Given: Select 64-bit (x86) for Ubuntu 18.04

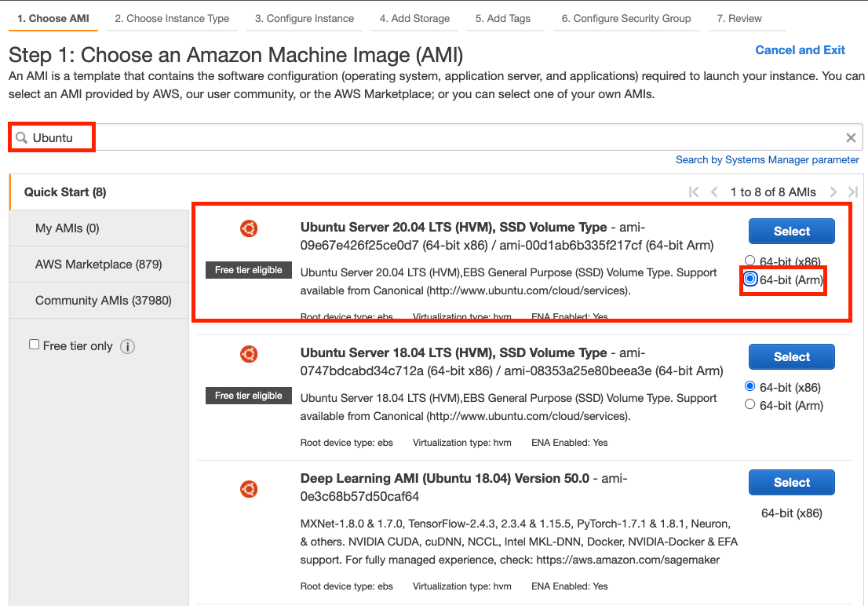Looking at the screenshot, I should 749,386.
